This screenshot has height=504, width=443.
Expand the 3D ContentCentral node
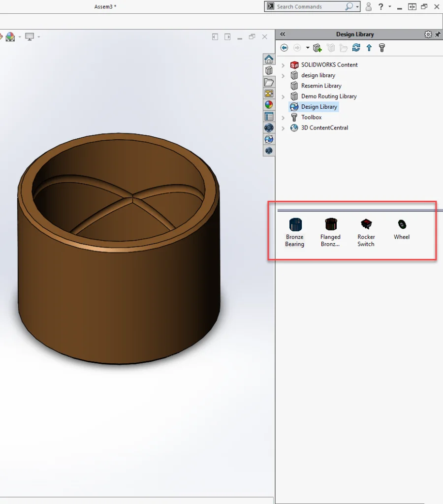pyautogui.click(x=283, y=128)
